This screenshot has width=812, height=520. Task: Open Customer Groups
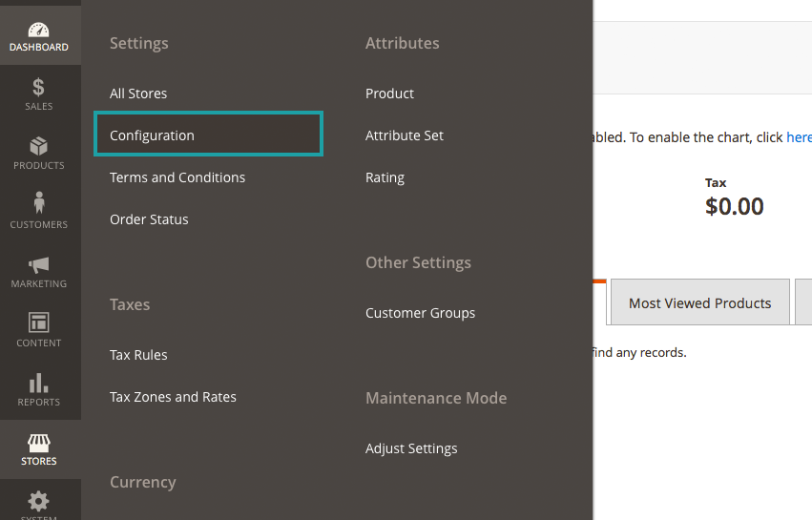click(x=420, y=313)
